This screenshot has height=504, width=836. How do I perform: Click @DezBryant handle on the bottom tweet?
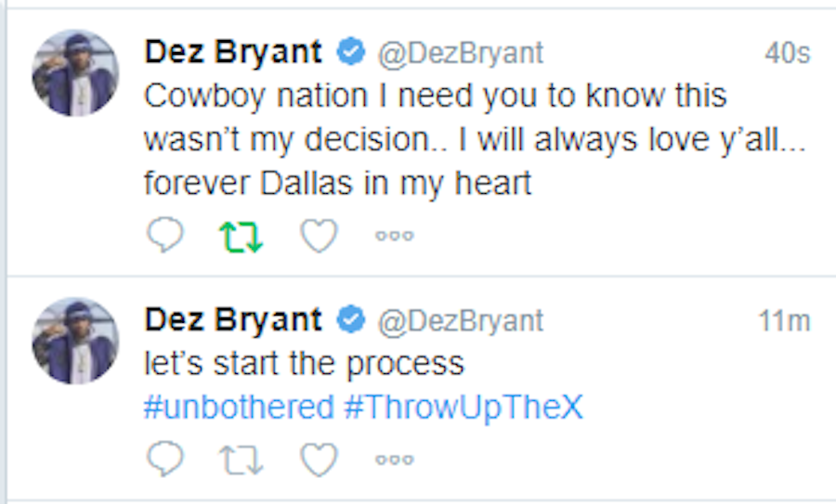pos(459,320)
